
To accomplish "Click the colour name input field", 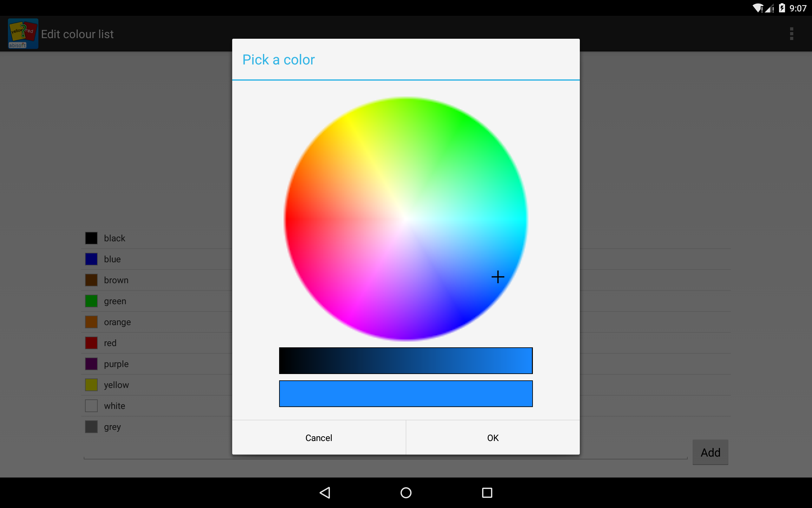I will pyautogui.click(x=385, y=451).
